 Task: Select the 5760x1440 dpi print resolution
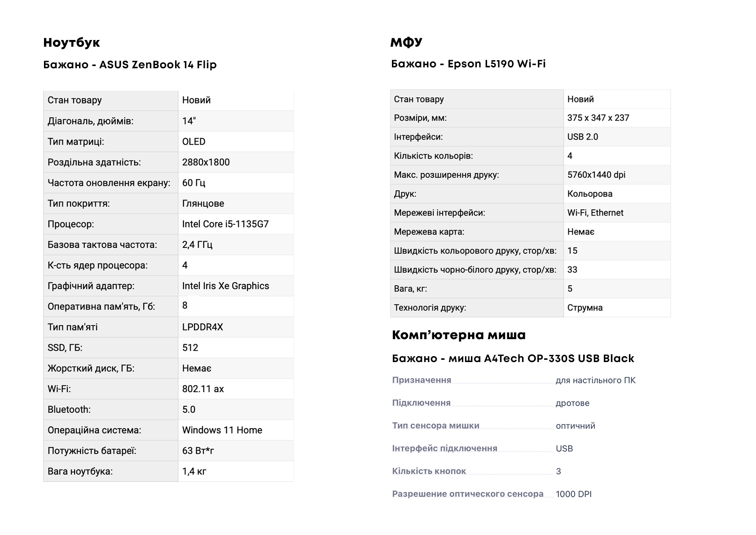pyautogui.click(x=596, y=175)
